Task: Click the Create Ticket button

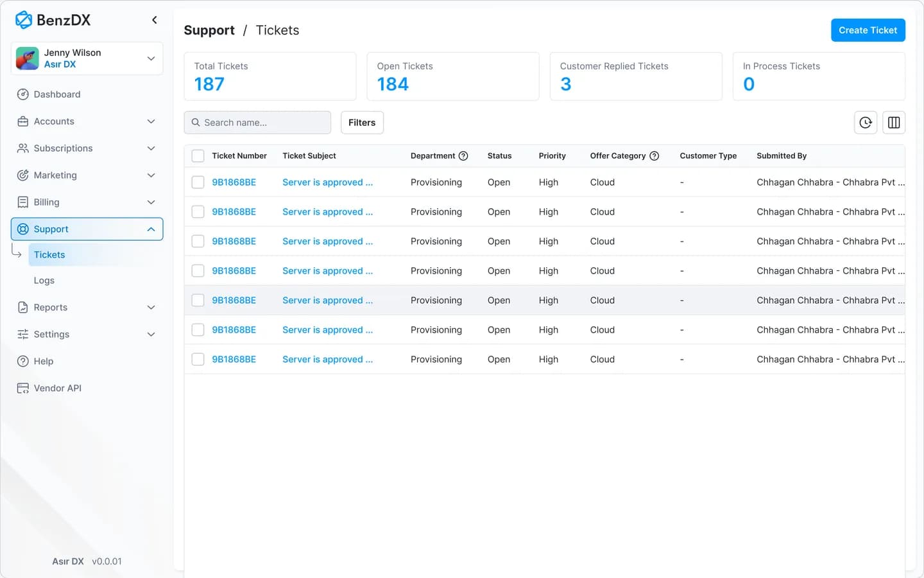Action: pos(868,30)
